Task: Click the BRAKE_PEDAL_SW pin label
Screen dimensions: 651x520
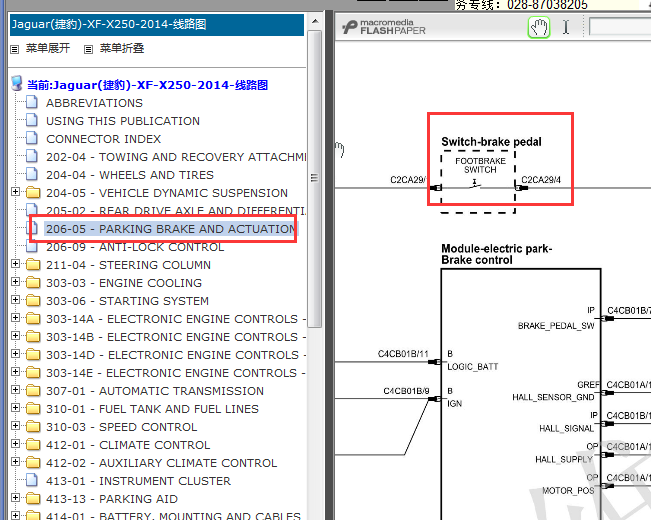Action: pos(556,326)
